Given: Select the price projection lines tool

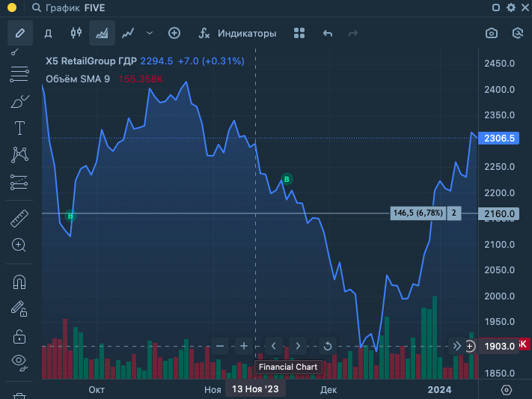Looking at the screenshot, I should [x=19, y=183].
